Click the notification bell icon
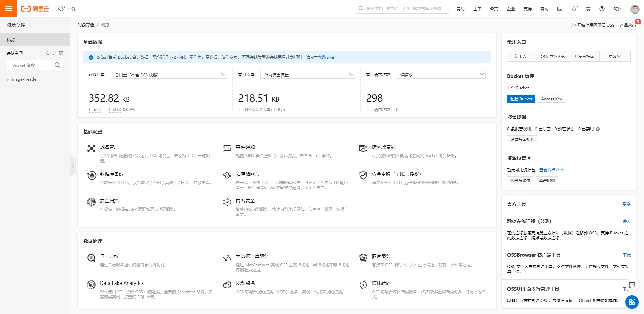The image size is (644, 314). pyautogui.click(x=574, y=9)
